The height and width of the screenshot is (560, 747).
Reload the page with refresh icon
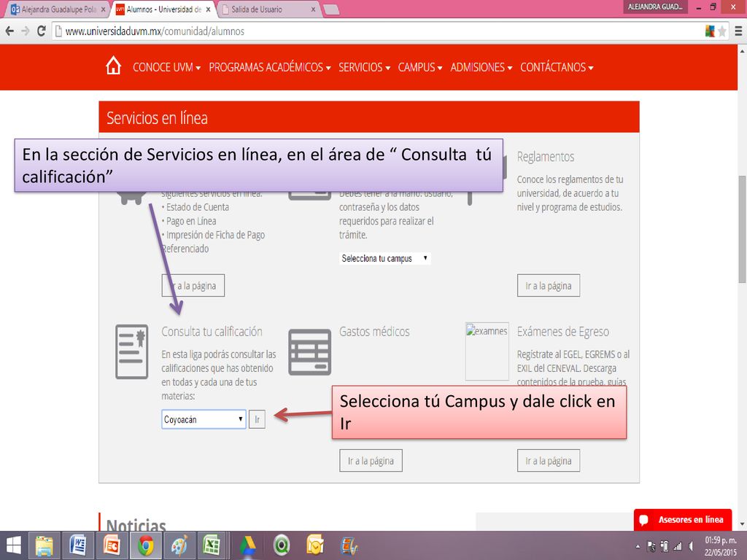coord(42,31)
